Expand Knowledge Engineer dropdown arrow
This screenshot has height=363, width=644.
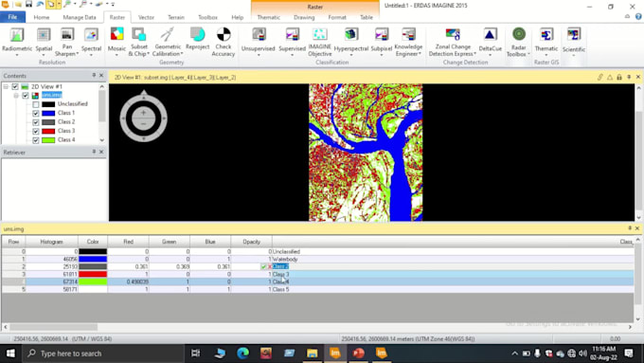pos(420,54)
